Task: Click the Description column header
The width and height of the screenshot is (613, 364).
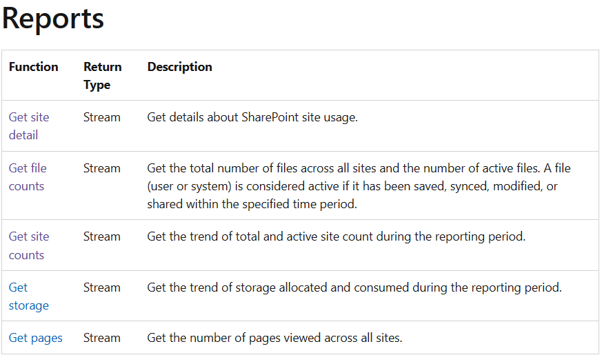Action: point(179,67)
